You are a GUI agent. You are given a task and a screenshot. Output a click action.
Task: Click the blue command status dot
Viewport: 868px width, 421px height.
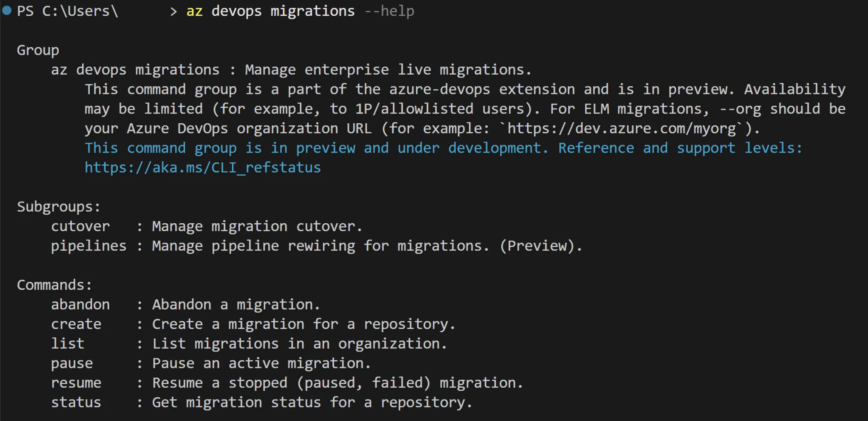[7, 10]
